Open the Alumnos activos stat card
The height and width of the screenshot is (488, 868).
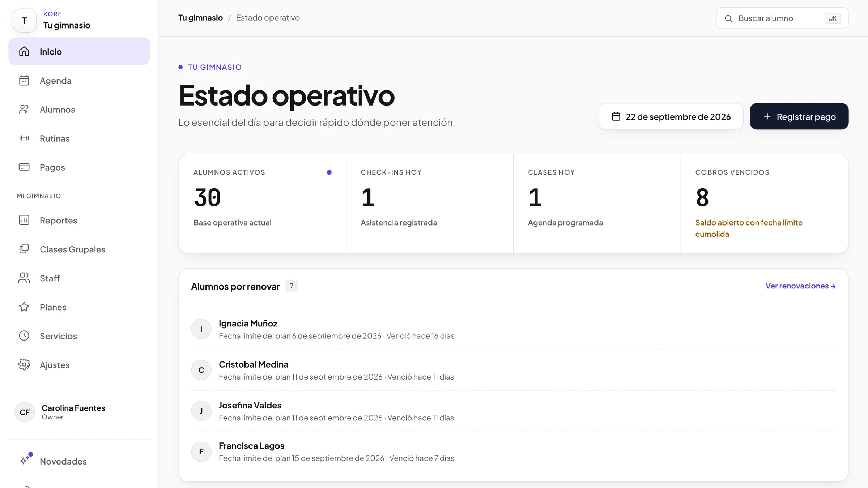262,204
